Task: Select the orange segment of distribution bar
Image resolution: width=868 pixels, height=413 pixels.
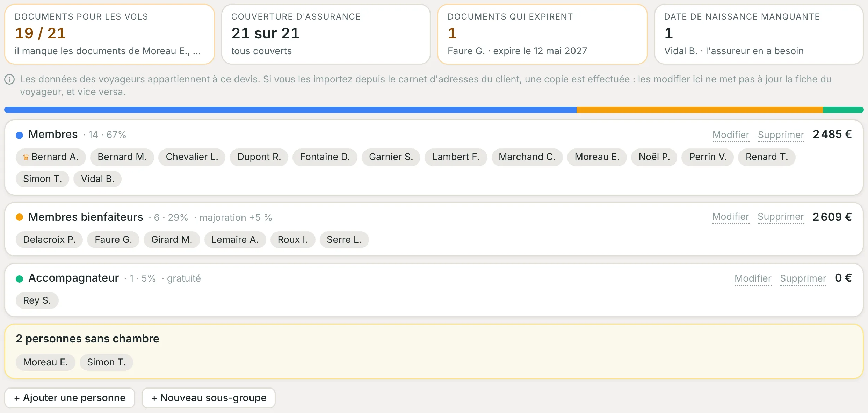Action: [x=700, y=110]
